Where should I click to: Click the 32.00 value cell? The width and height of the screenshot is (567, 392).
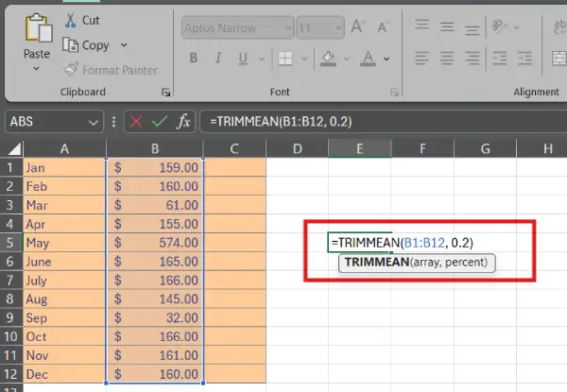(x=155, y=317)
